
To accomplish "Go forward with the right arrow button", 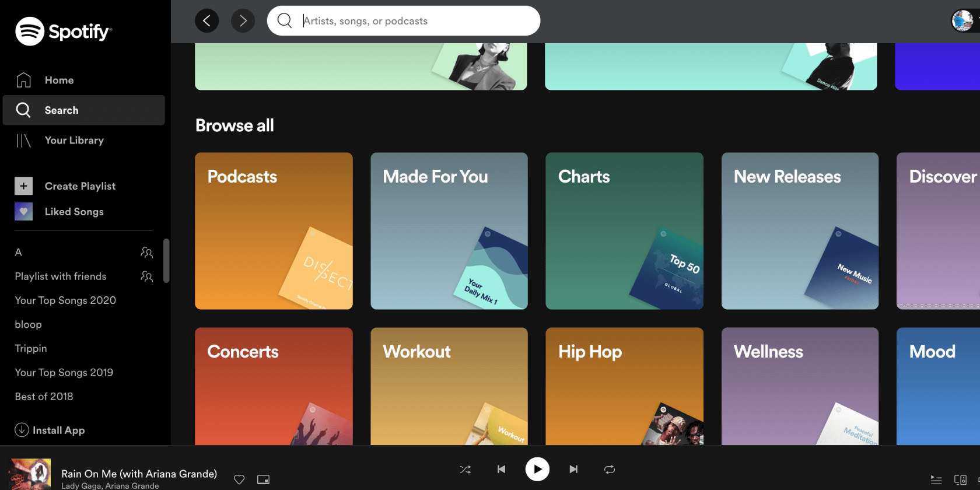I will click(x=243, y=21).
